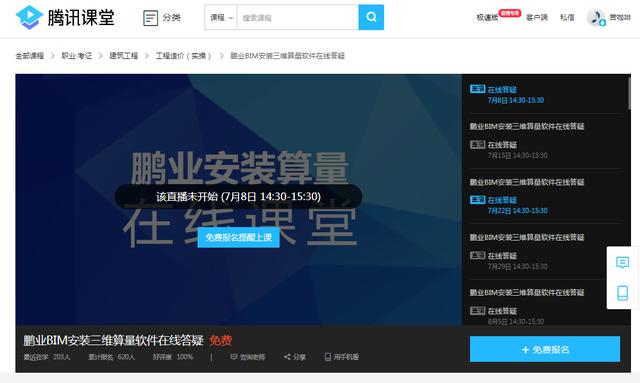Click the chat feedback icon on right sidebar

(622, 262)
